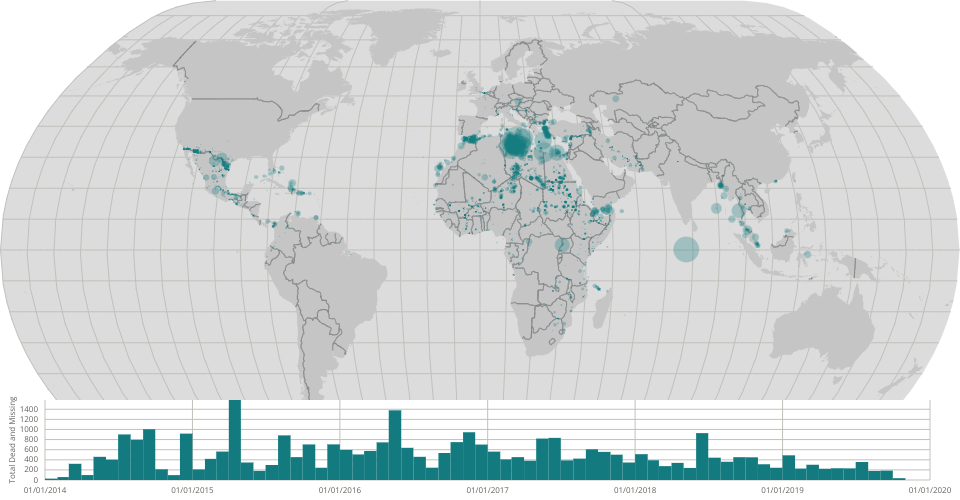
Task: Click the isolated bubble north of the Caspian Sea
Action: (x=617, y=100)
